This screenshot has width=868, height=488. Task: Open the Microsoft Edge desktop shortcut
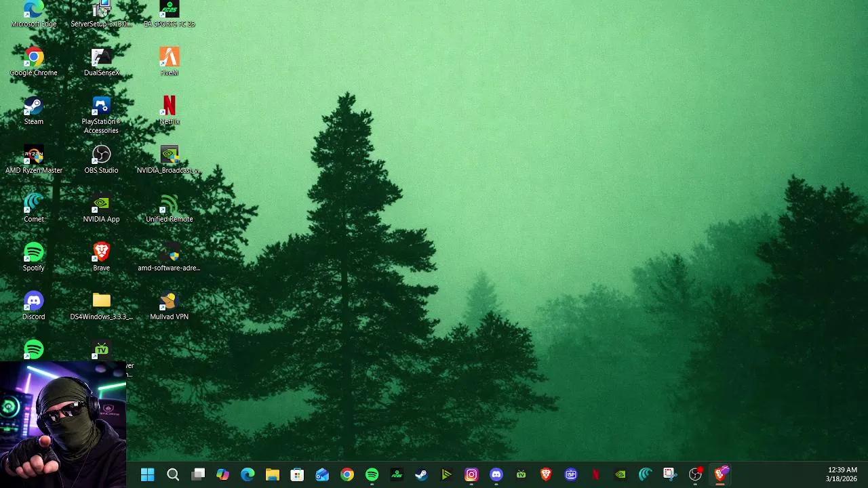tap(34, 14)
